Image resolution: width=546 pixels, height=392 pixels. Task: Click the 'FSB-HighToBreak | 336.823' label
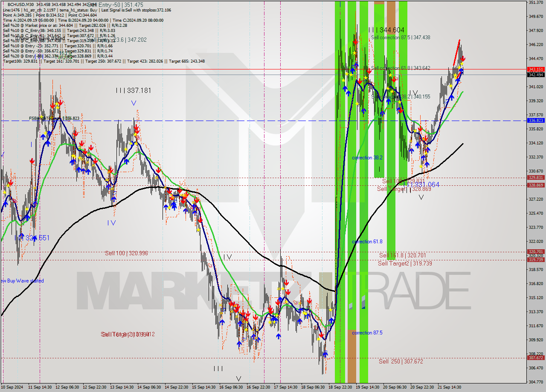click(54, 118)
